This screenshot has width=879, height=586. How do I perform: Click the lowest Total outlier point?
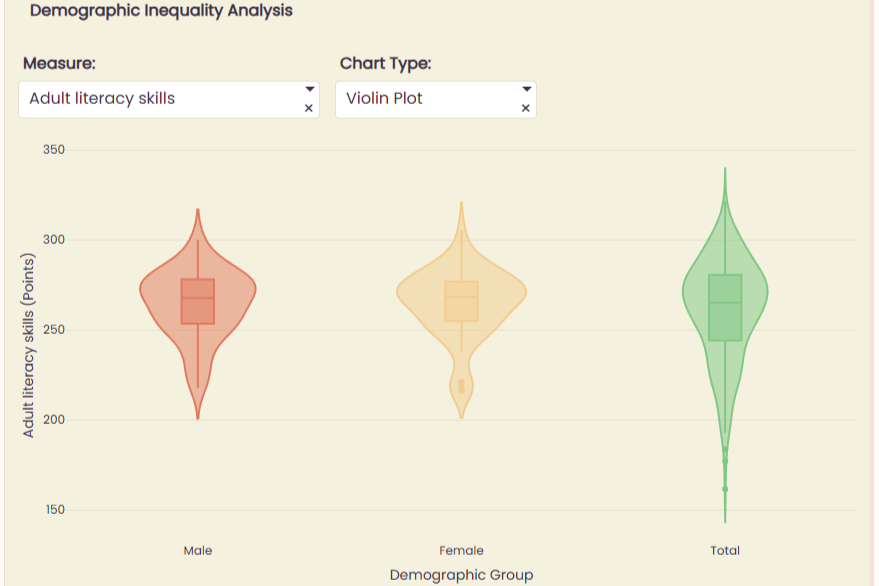(725, 489)
